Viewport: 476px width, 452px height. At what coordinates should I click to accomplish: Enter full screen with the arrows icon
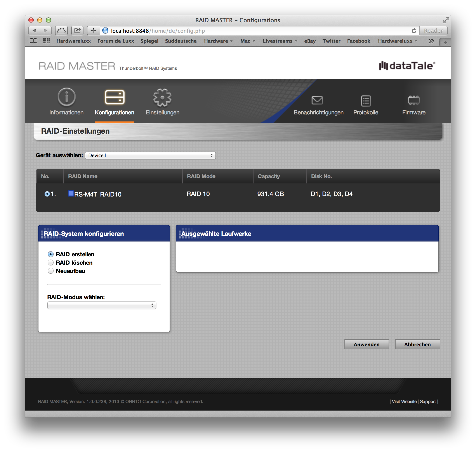(446, 20)
